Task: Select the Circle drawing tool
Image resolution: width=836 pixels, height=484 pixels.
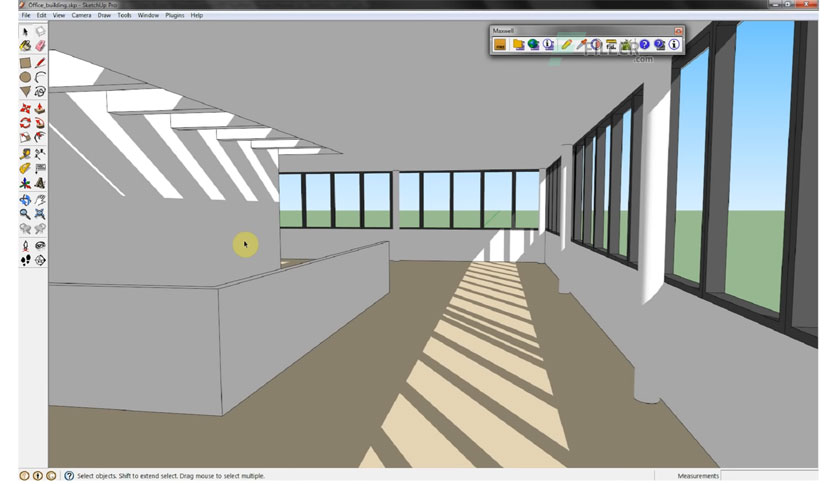Action: tap(25, 77)
